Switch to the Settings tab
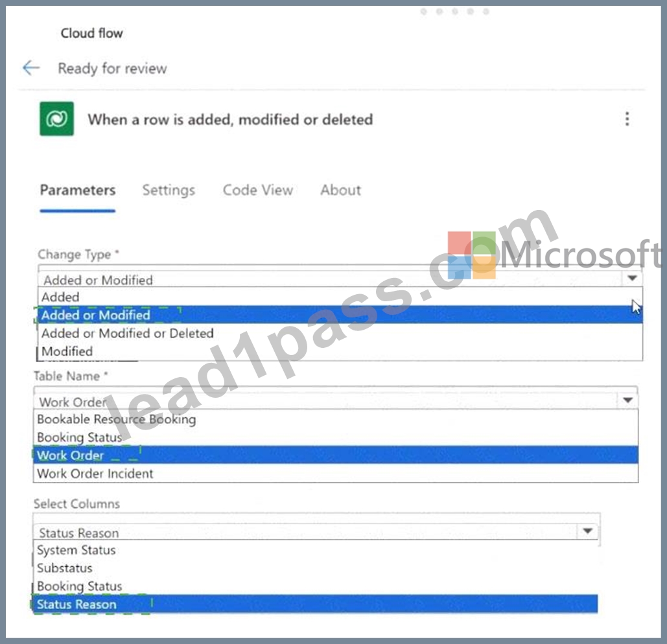 click(169, 190)
